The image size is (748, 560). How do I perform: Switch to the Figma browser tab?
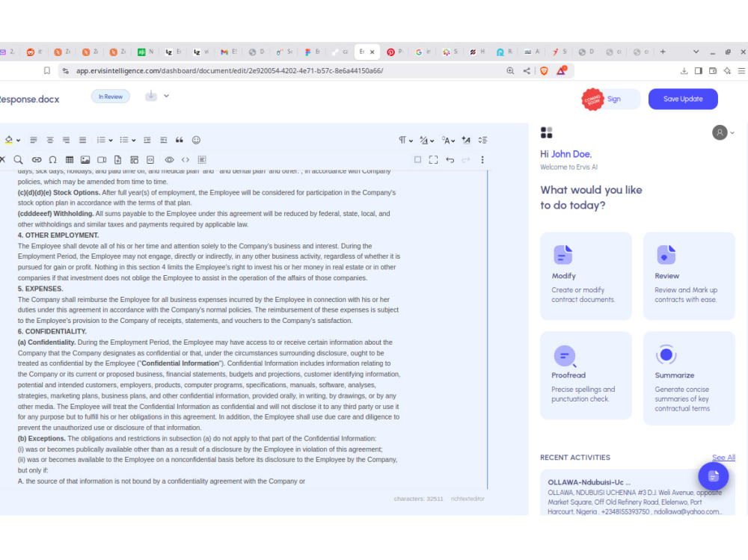[311, 52]
